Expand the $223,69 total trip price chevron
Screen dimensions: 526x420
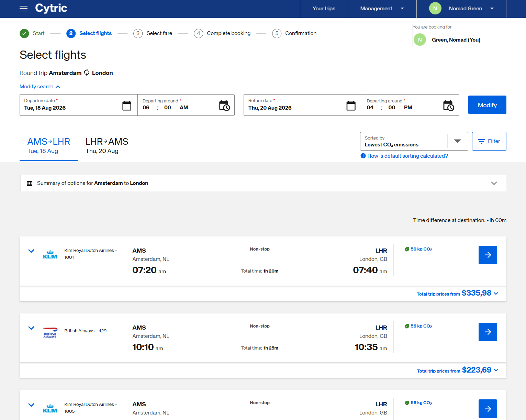point(496,370)
